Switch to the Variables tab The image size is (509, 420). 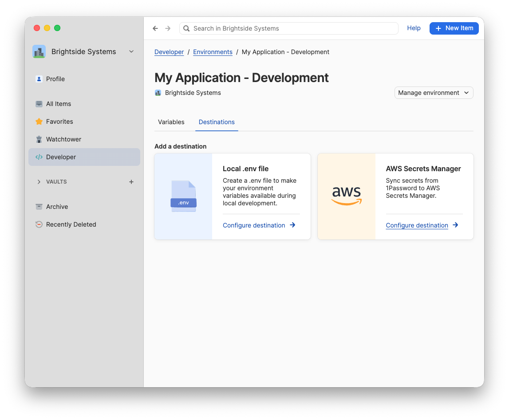pyautogui.click(x=171, y=122)
